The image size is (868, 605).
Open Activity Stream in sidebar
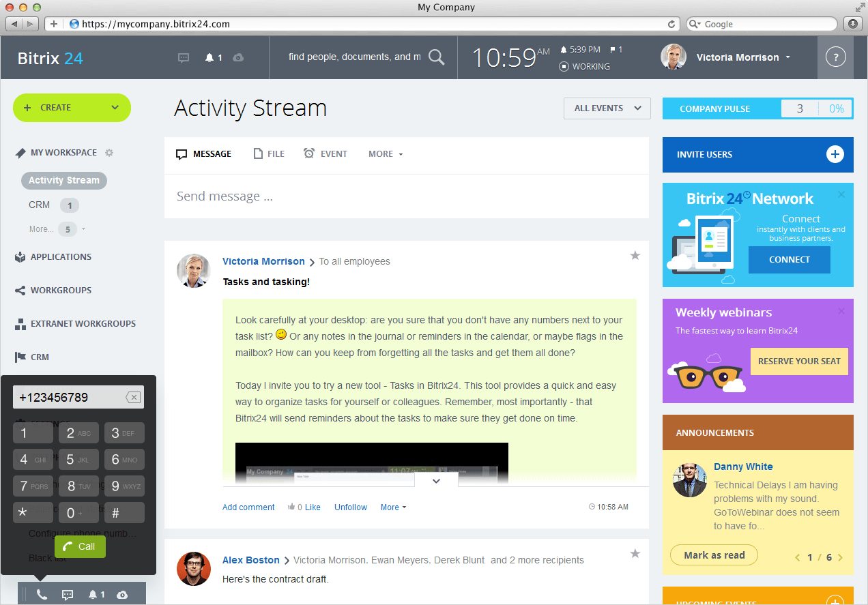[x=64, y=181]
